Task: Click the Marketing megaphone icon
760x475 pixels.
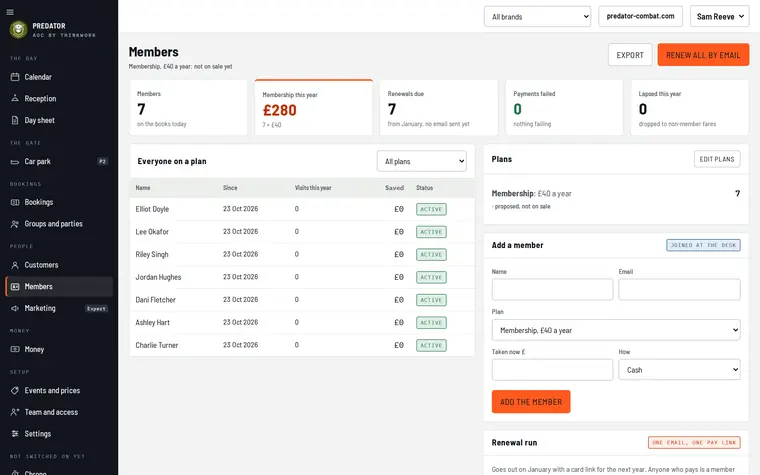Action: 15,308
